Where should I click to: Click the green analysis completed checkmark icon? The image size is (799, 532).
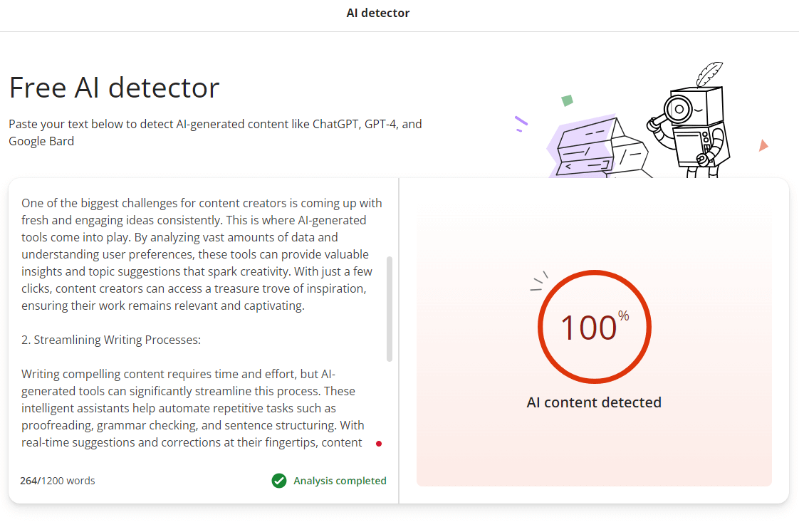tap(279, 481)
